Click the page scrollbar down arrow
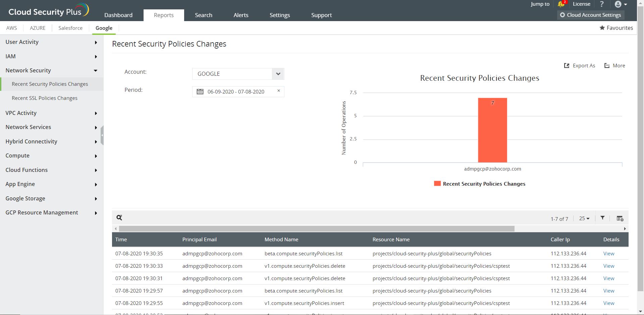The width and height of the screenshot is (644, 315). pyautogui.click(x=640, y=312)
